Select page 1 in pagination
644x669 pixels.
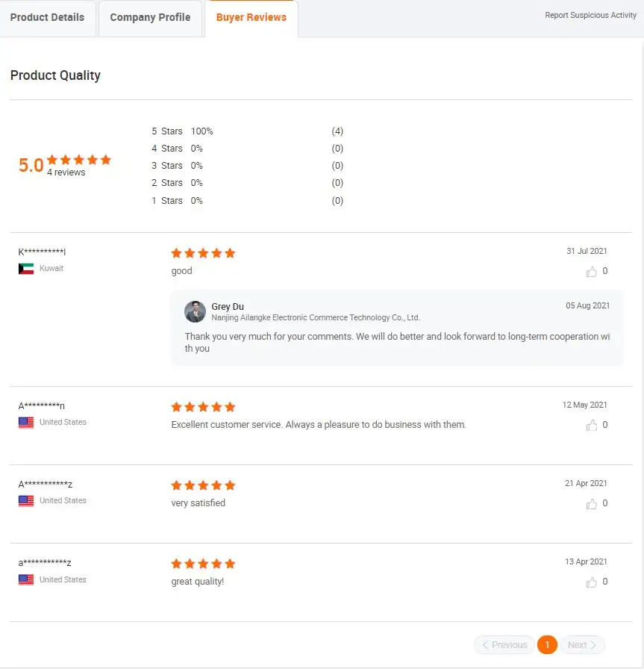pos(547,645)
